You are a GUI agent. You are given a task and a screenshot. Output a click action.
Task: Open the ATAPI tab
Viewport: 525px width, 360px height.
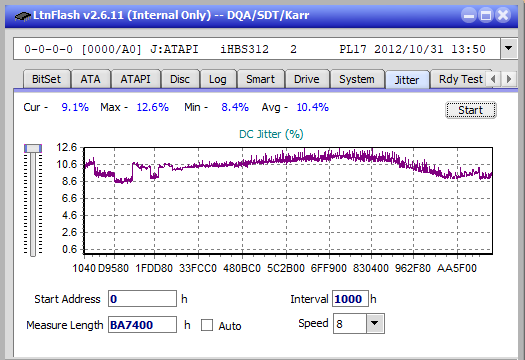(136, 79)
